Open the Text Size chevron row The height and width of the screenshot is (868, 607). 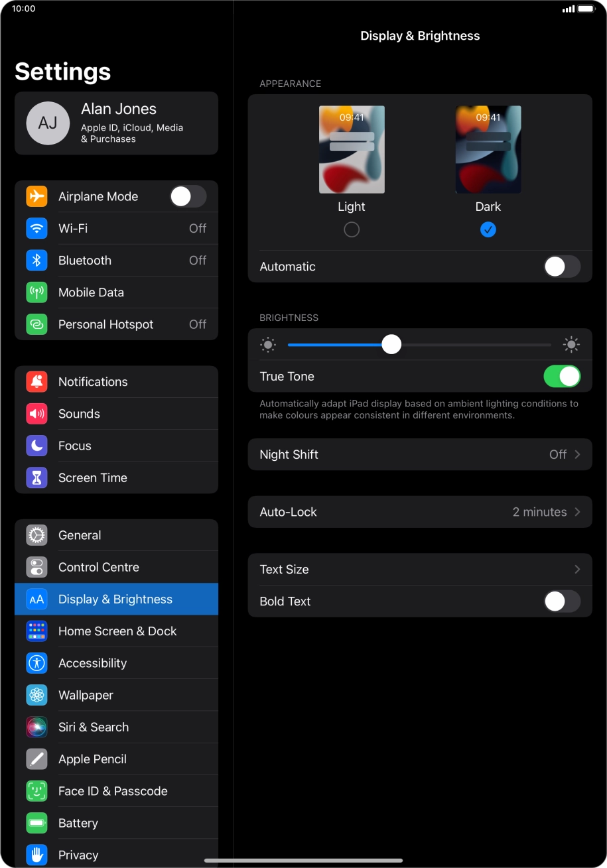click(x=419, y=570)
